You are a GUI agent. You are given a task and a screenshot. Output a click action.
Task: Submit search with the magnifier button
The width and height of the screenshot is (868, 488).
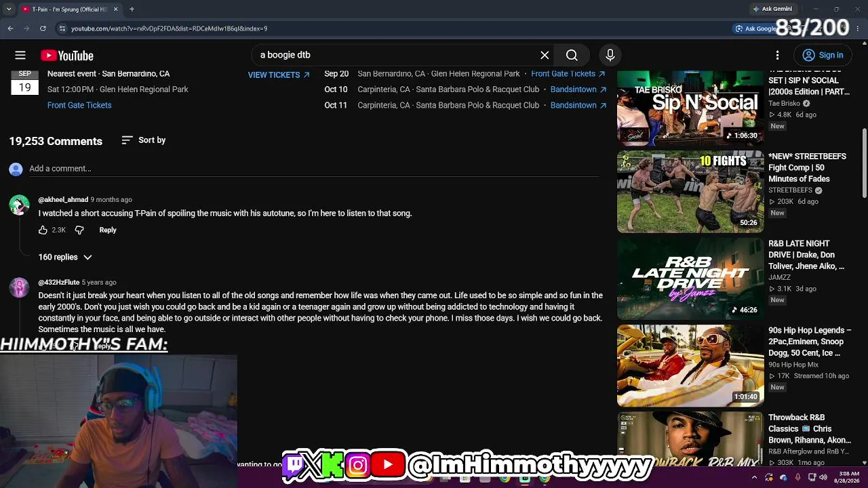[572, 55]
